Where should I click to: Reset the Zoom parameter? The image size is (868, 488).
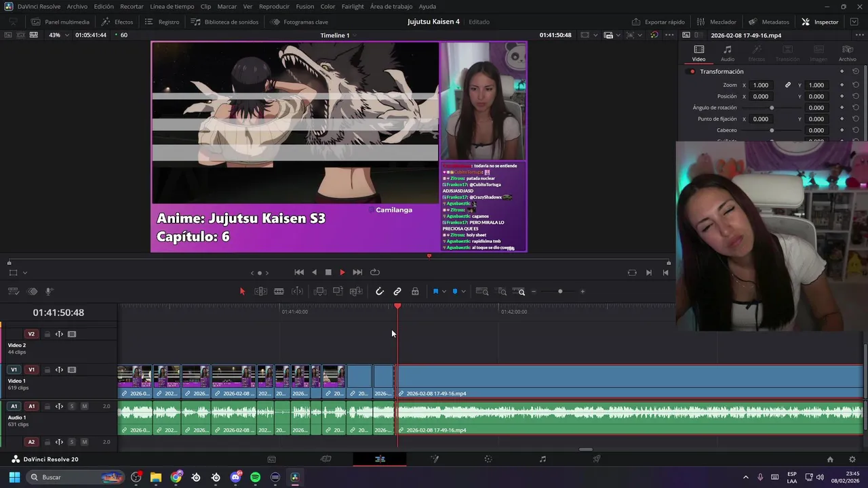click(856, 85)
